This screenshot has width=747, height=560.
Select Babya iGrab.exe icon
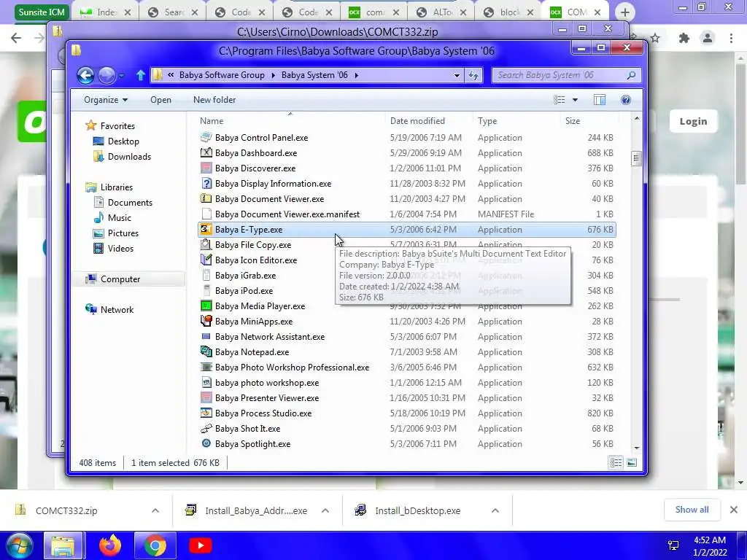[206, 275]
